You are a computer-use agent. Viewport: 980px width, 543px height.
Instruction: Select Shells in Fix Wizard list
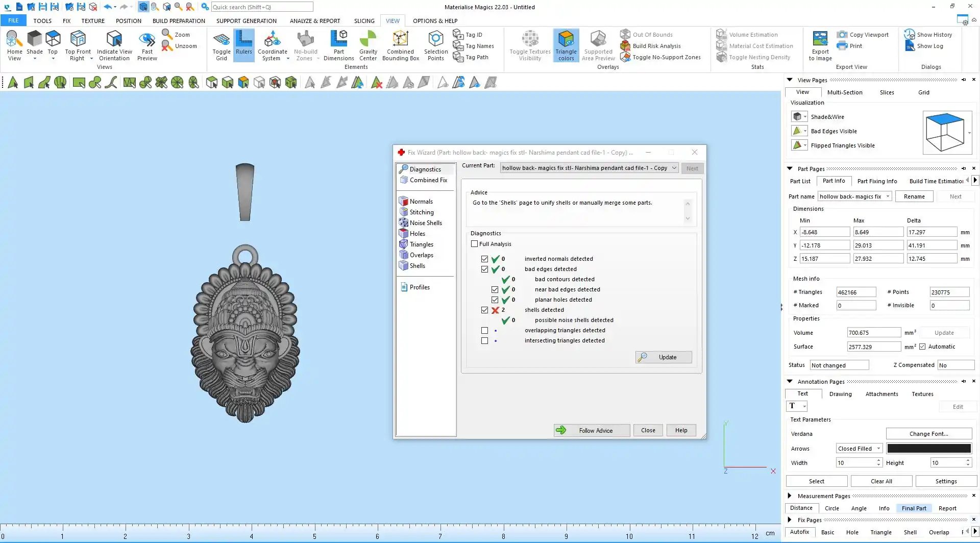tap(417, 266)
